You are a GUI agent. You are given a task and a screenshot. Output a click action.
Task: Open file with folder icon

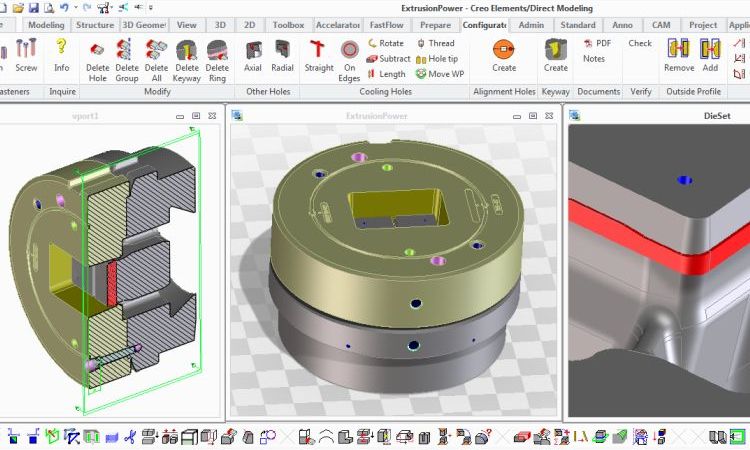[x=18, y=8]
